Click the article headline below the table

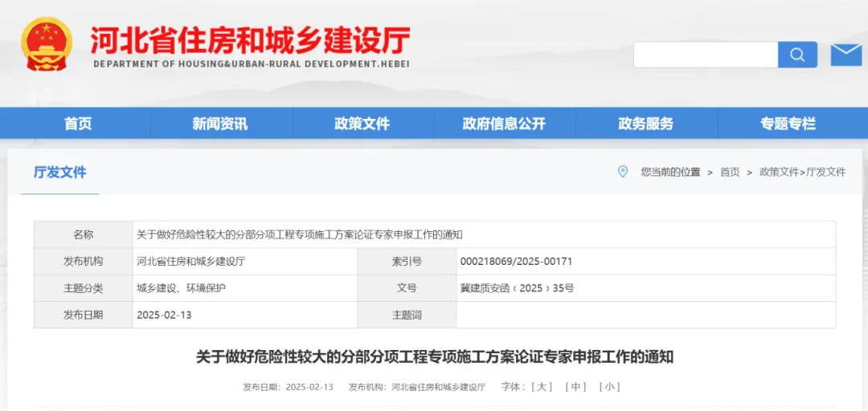pyautogui.click(x=434, y=356)
